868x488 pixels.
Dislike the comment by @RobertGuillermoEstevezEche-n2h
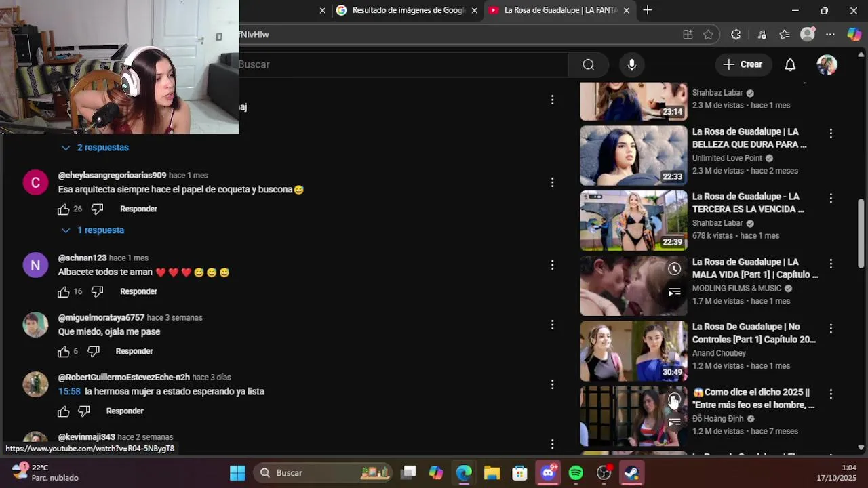click(84, 411)
